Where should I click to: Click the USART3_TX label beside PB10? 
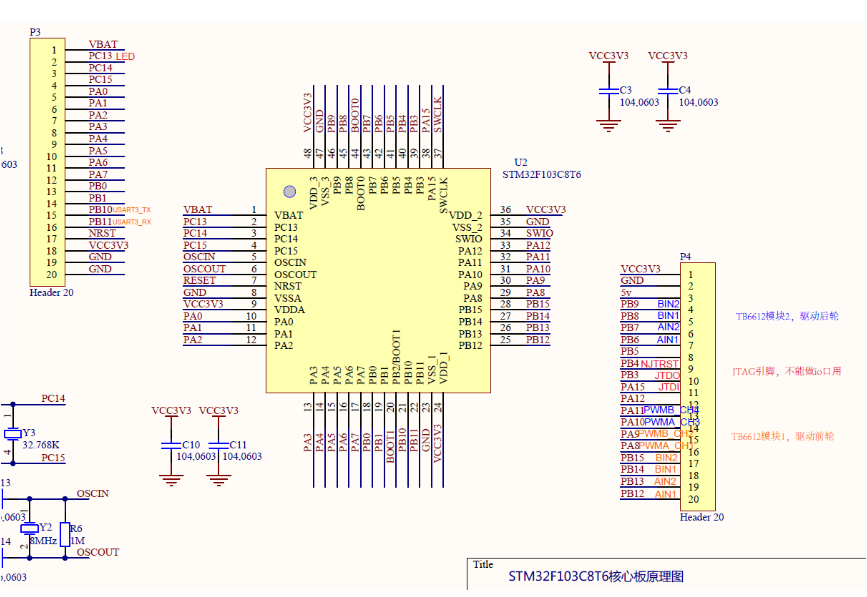tap(132, 210)
